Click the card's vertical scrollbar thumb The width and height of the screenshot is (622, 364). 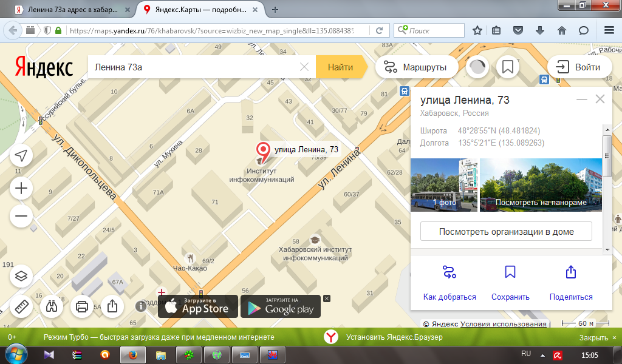click(607, 156)
